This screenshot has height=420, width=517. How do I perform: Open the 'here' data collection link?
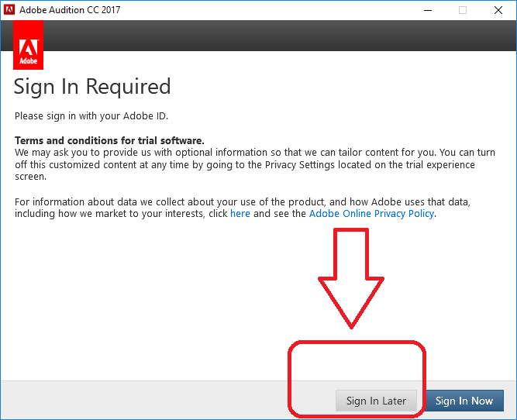240,213
